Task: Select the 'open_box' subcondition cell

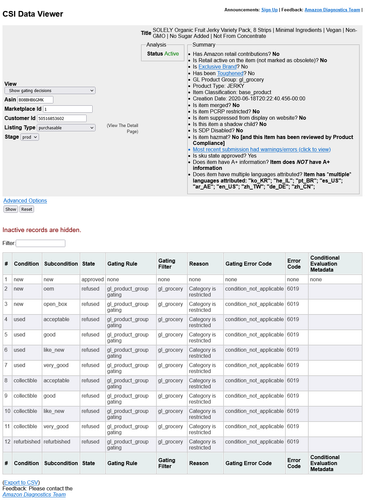Action: (x=61, y=307)
